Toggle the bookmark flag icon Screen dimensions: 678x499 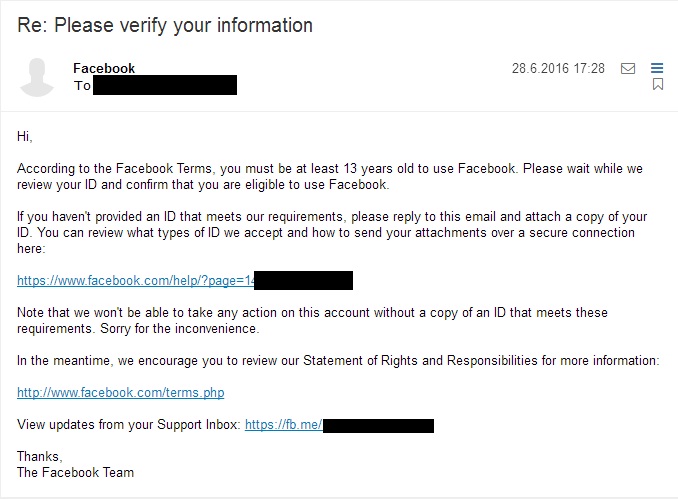coord(658,84)
